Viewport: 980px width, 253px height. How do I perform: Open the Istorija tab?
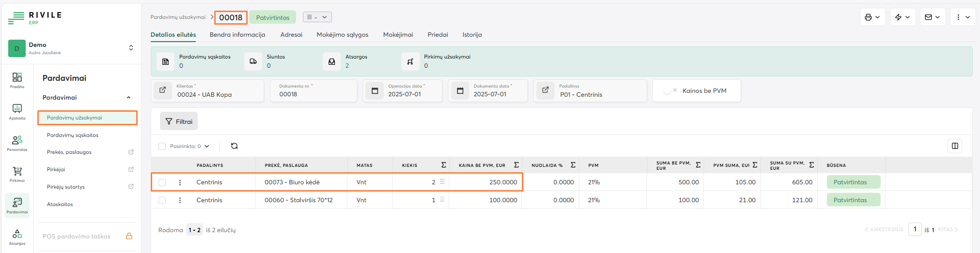click(x=472, y=35)
